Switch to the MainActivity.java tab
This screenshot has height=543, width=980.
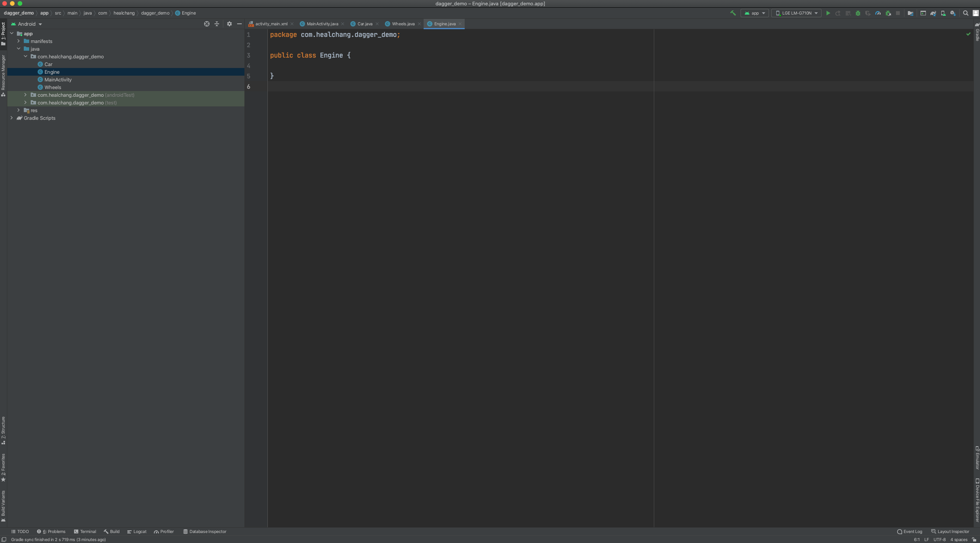coord(322,24)
